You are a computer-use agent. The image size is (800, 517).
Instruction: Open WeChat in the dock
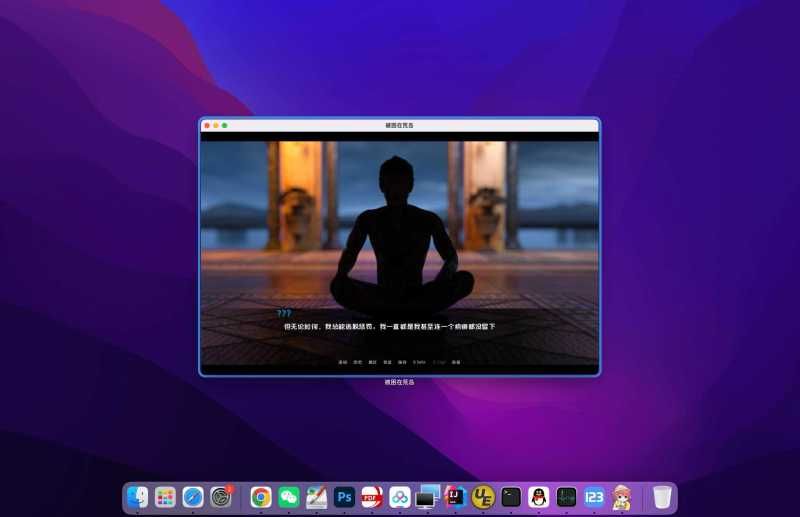coord(289,497)
